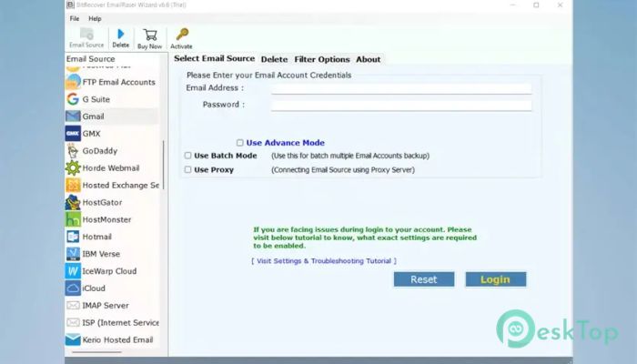Click the source list horizontal scrollbar

(x=96, y=352)
